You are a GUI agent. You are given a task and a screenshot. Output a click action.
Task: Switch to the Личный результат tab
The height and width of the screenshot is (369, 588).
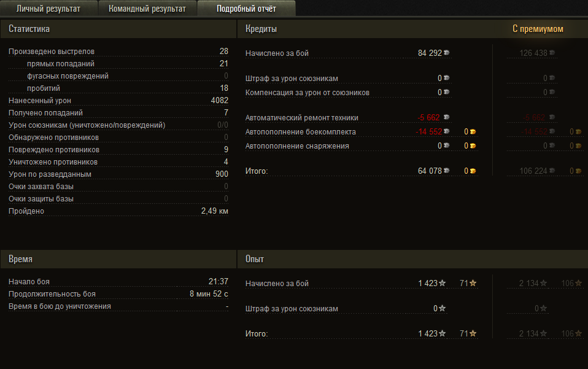click(x=48, y=9)
